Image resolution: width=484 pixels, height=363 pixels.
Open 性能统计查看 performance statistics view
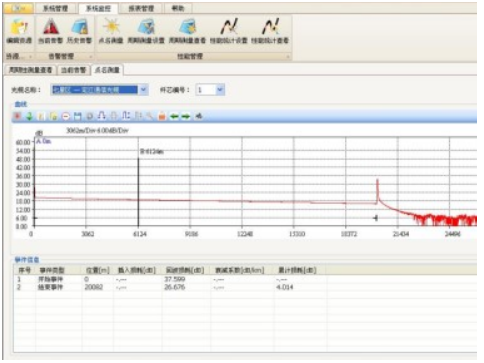point(270,31)
